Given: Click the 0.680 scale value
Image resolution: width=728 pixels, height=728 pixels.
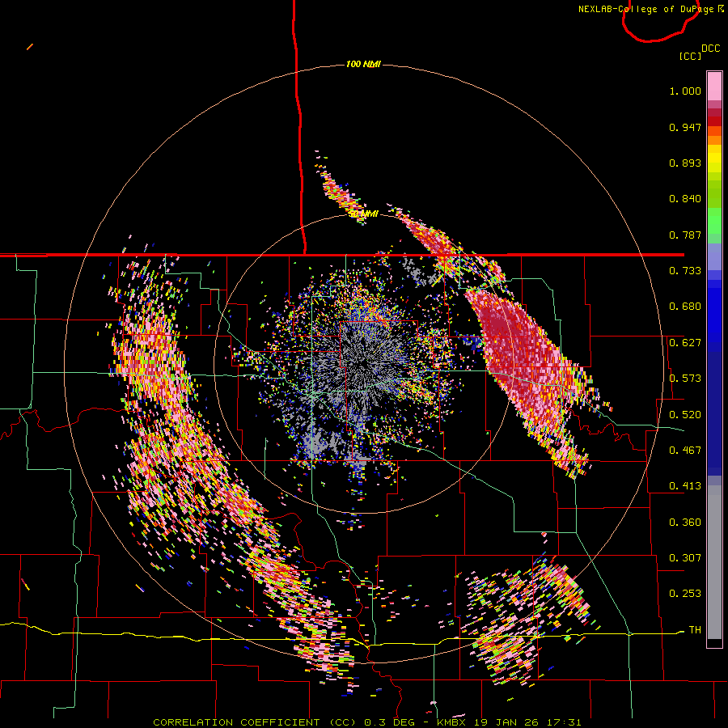Looking at the screenshot, I should (685, 307).
